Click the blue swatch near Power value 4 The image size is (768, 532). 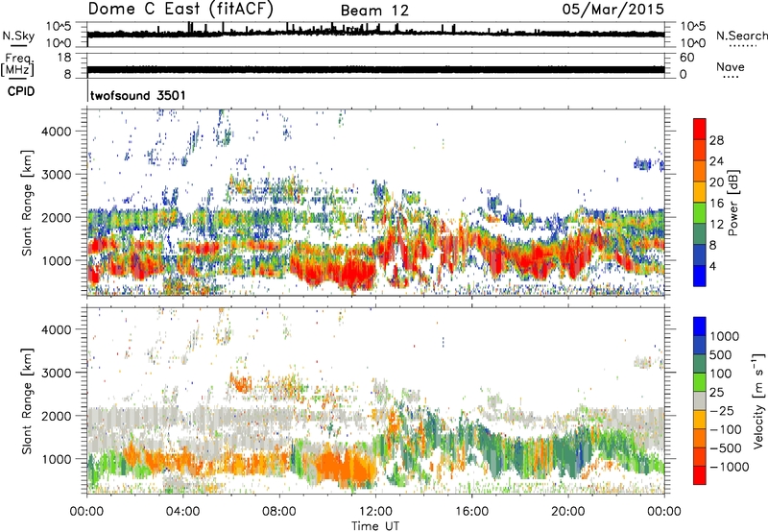(700, 276)
